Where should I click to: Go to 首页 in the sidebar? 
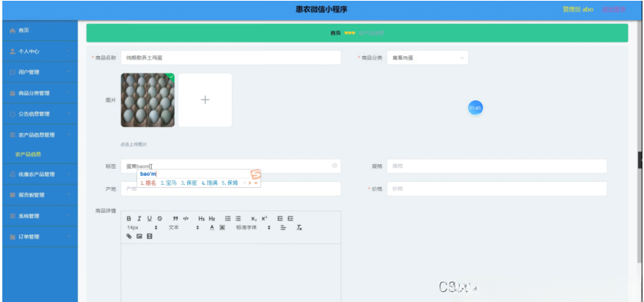coord(40,30)
